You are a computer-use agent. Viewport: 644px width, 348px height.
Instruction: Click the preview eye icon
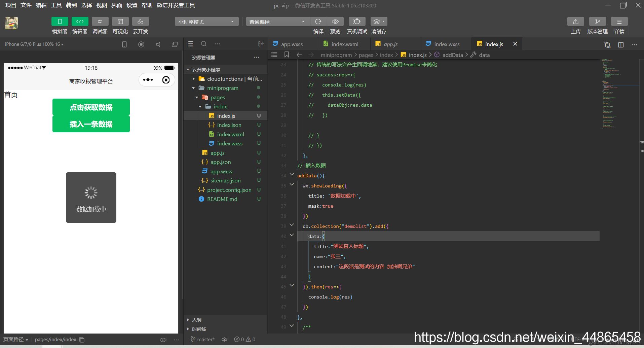(335, 22)
